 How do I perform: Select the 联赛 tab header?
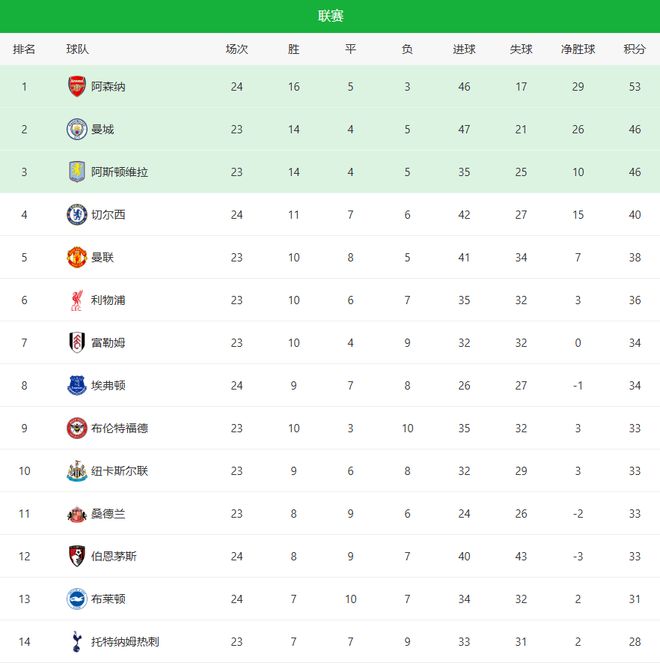pos(330,16)
